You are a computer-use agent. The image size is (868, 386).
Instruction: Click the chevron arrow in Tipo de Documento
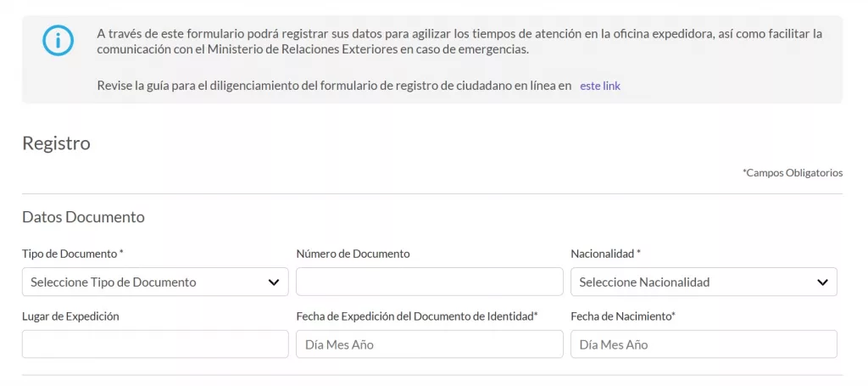pos(274,282)
